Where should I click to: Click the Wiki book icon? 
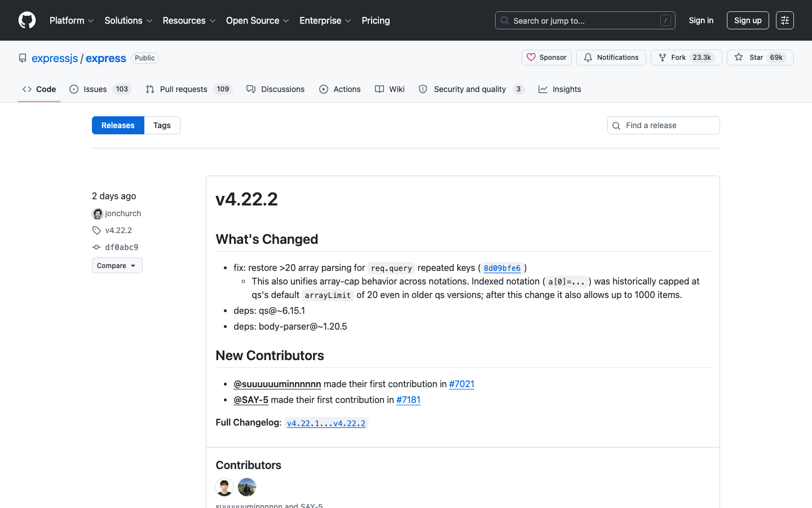pyautogui.click(x=379, y=89)
